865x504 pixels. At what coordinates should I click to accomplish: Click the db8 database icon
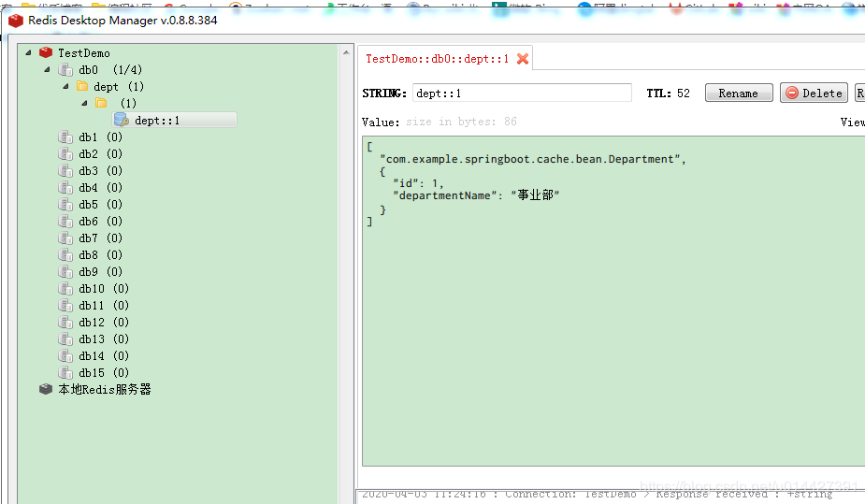point(65,254)
